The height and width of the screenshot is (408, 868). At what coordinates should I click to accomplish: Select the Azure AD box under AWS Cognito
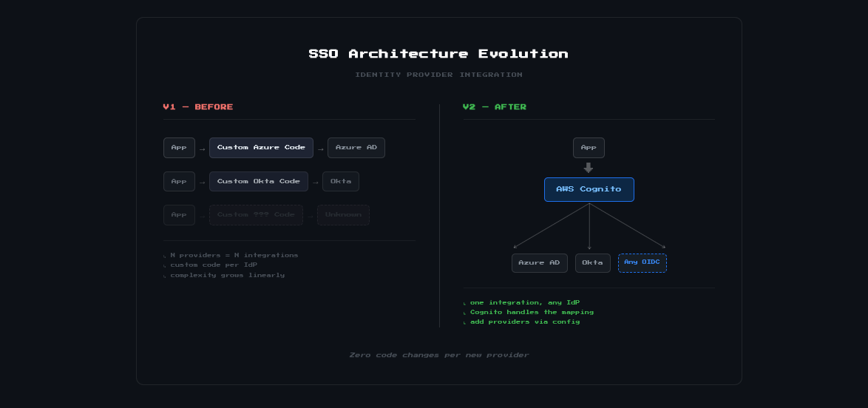(x=540, y=263)
